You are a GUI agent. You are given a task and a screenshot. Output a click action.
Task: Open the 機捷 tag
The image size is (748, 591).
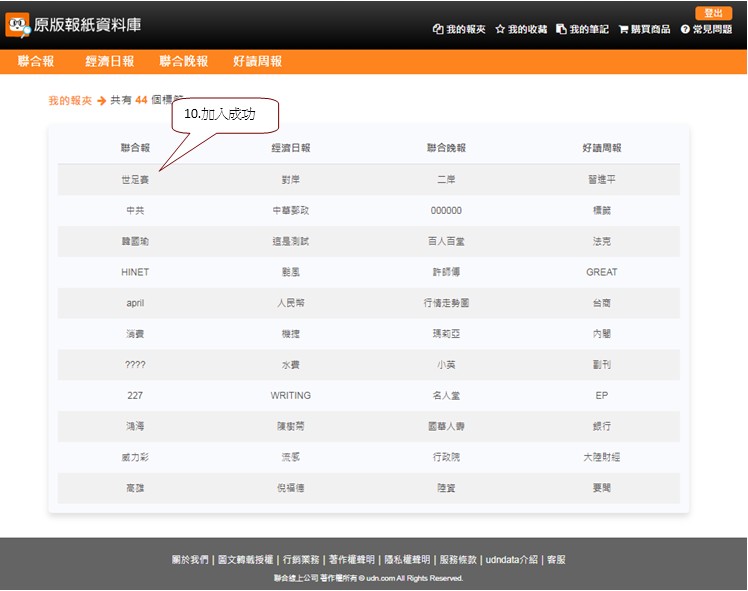[291, 334]
